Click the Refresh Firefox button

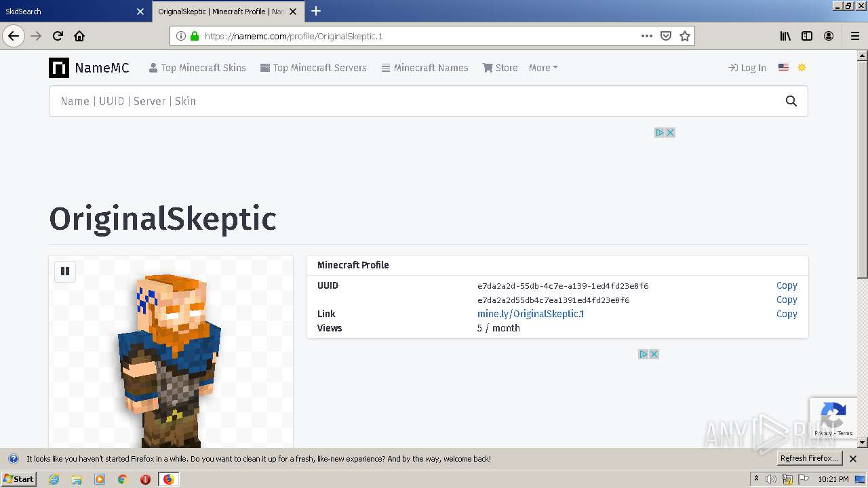(809, 459)
